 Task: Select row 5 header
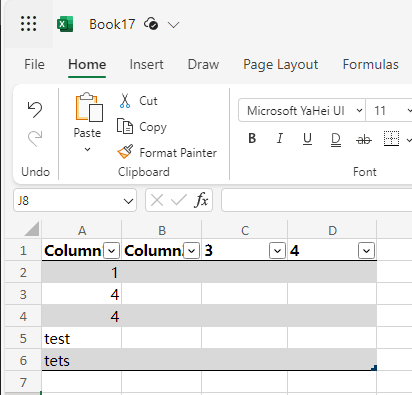23,338
